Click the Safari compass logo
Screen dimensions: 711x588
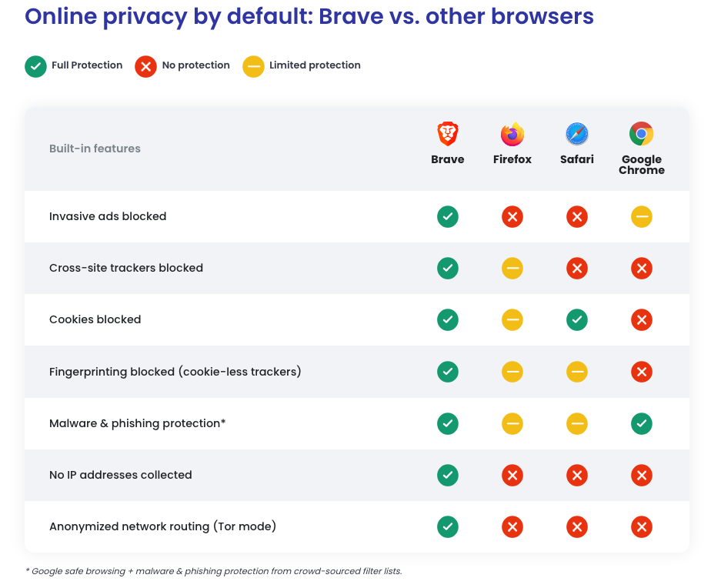click(577, 134)
